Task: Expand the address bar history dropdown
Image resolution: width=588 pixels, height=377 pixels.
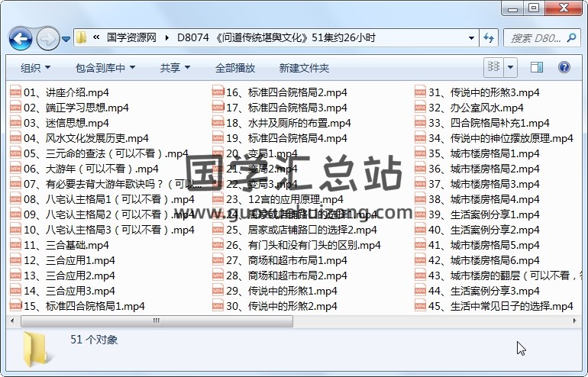Action: [x=468, y=37]
